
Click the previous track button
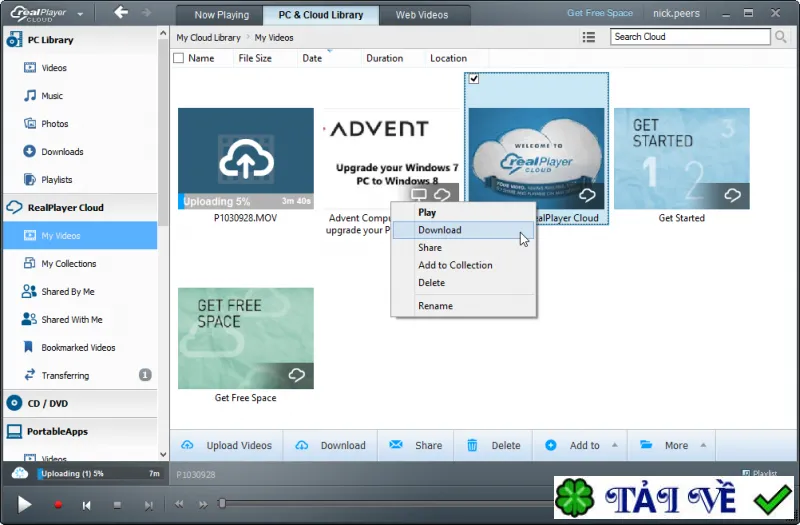pyautogui.click(x=87, y=505)
